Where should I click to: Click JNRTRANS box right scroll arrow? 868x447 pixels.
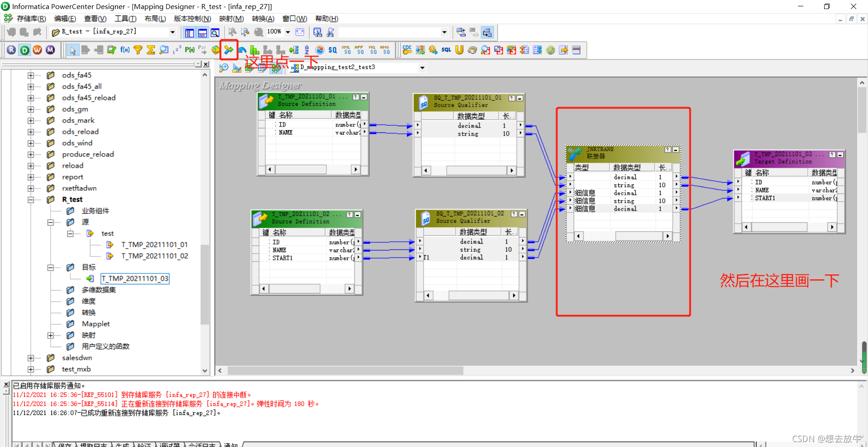click(x=668, y=236)
